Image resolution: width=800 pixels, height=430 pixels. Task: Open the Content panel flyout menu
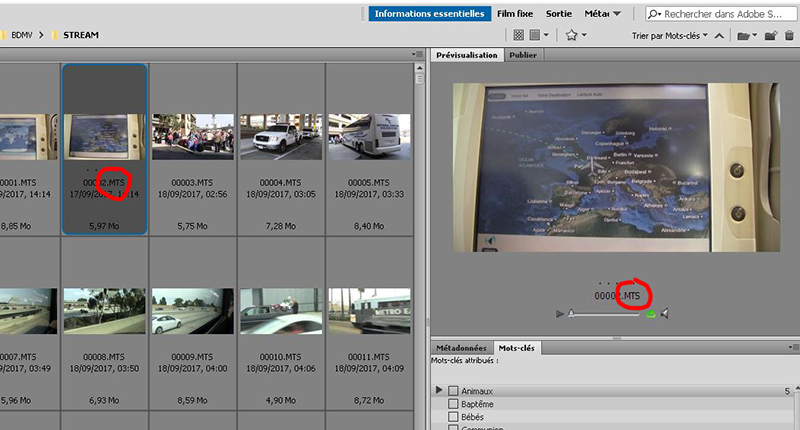417,54
